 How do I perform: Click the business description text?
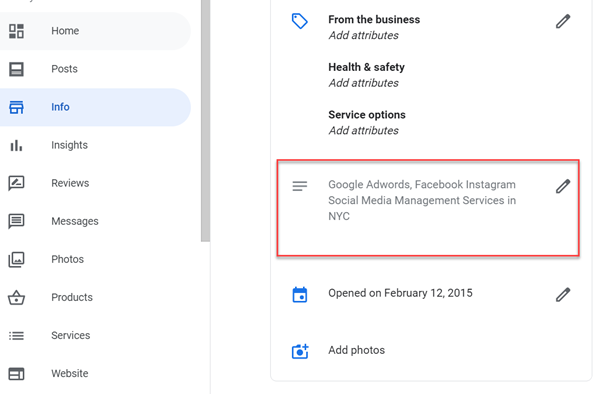[422, 200]
